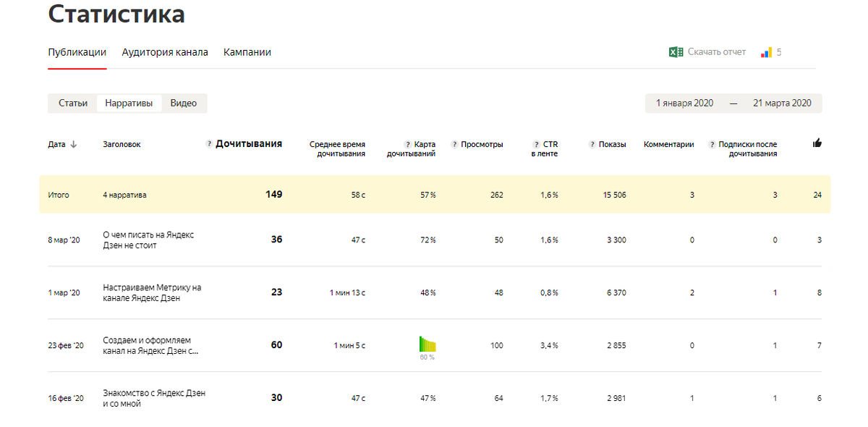Click the thumbs-up likes column icon
The width and height of the screenshot is (868, 427).
pyautogui.click(x=817, y=143)
